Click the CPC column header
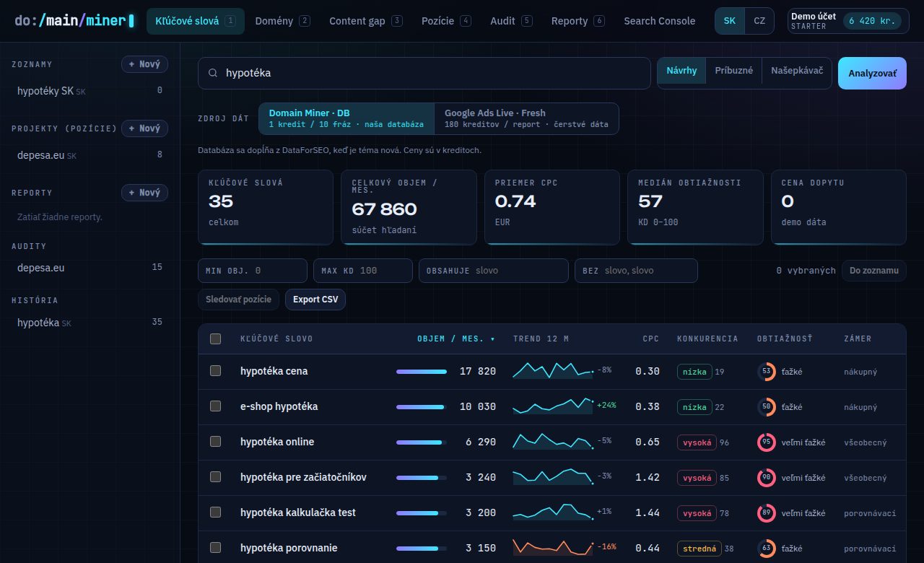Viewport: 924px width, 563px height. coord(650,339)
